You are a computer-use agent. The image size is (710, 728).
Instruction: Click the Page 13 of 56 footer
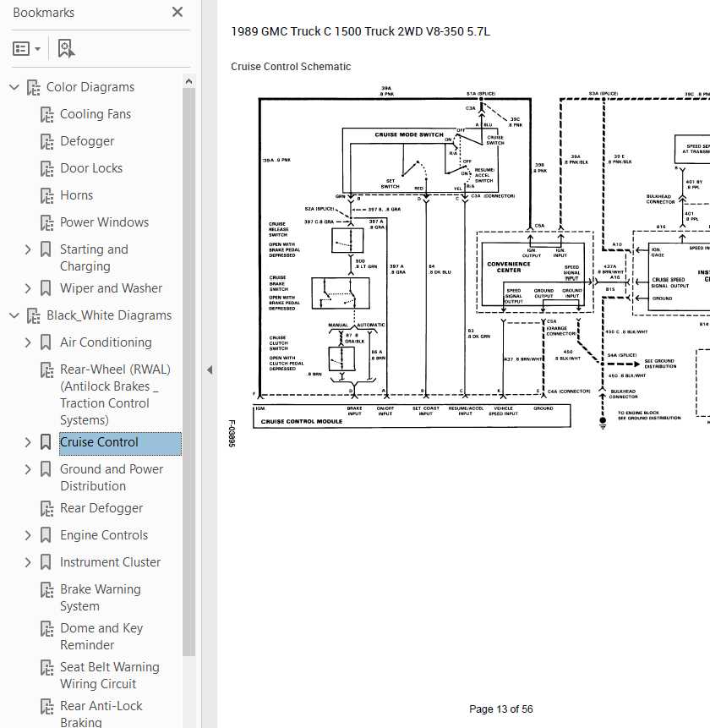(500, 709)
